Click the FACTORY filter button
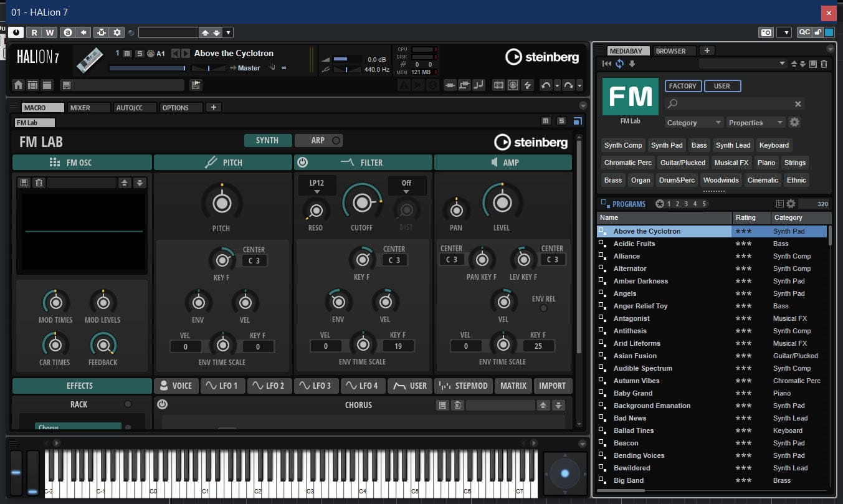843x504 pixels. click(x=683, y=86)
